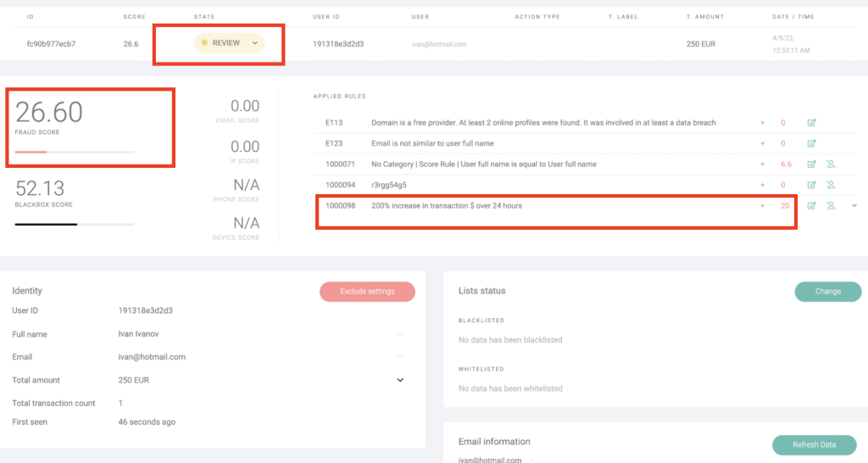Screen dimensions: 868x463
Task: Expand the Full name row chevron
Action: [400, 334]
